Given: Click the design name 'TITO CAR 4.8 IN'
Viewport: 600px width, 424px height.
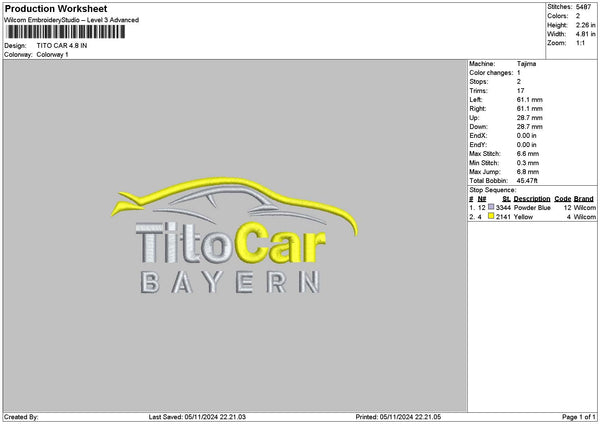Looking at the screenshot, I should [62, 46].
